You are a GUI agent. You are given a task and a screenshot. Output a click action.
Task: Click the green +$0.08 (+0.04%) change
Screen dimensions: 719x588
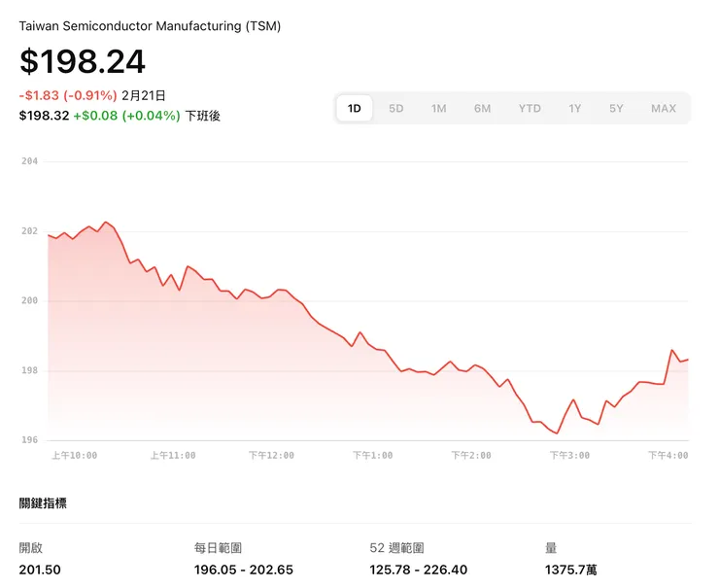(x=127, y=116)
